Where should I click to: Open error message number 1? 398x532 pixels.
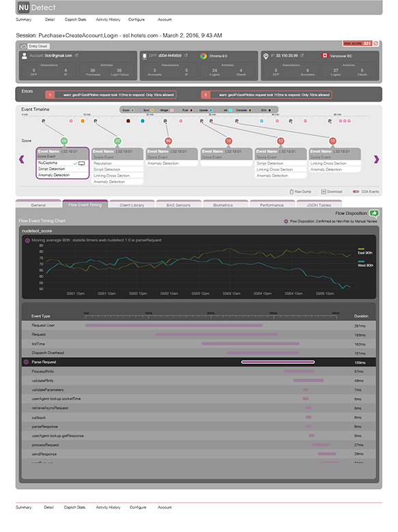(111, 95)
